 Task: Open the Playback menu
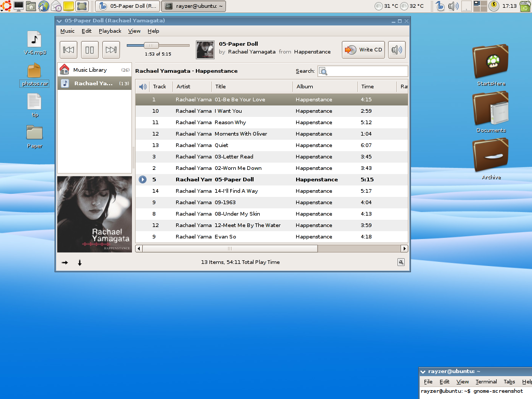tap(110, 31)
